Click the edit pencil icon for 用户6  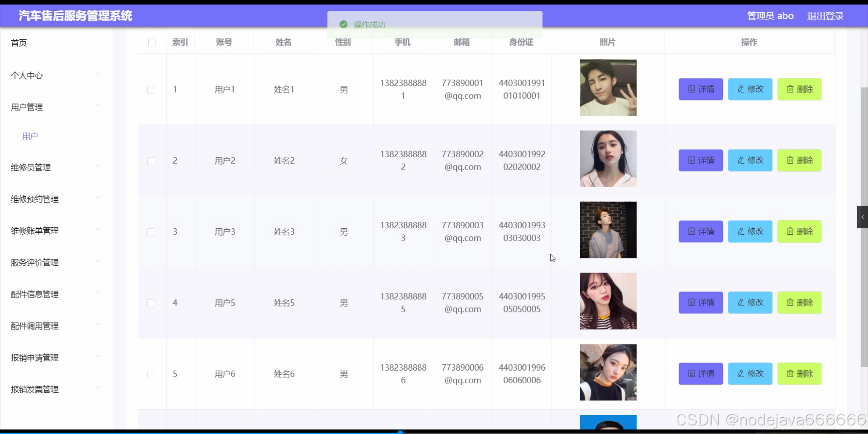(741, 373)
